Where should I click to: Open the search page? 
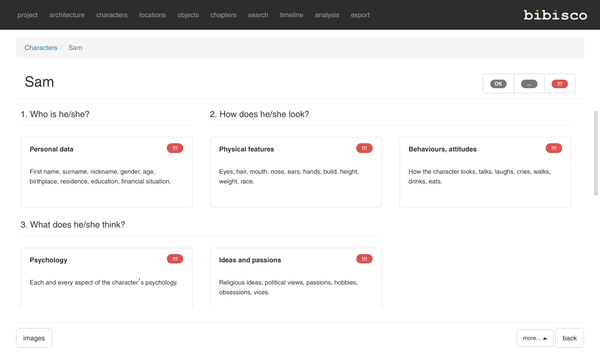tap(258, 15)
